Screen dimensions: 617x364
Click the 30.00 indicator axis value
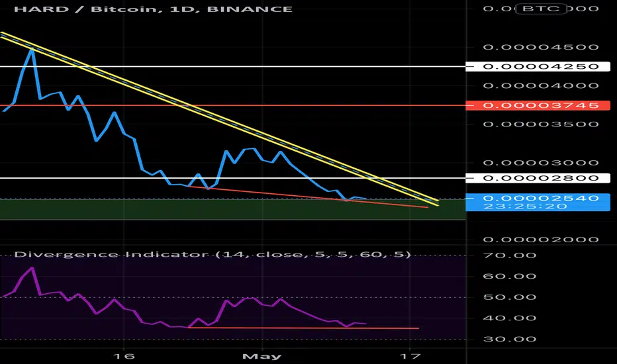tap(510, 339)
